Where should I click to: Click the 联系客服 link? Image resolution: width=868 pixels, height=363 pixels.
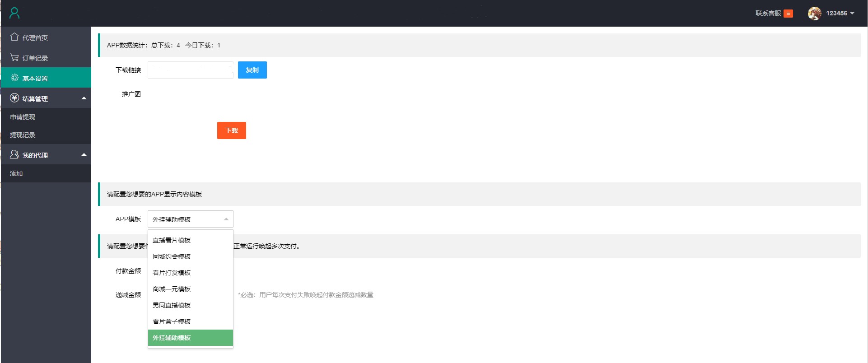768,13
